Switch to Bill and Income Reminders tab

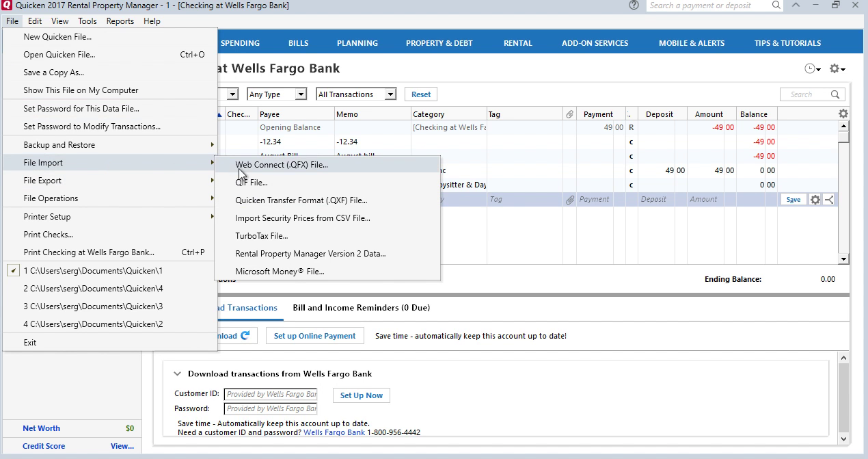(362, 308)
